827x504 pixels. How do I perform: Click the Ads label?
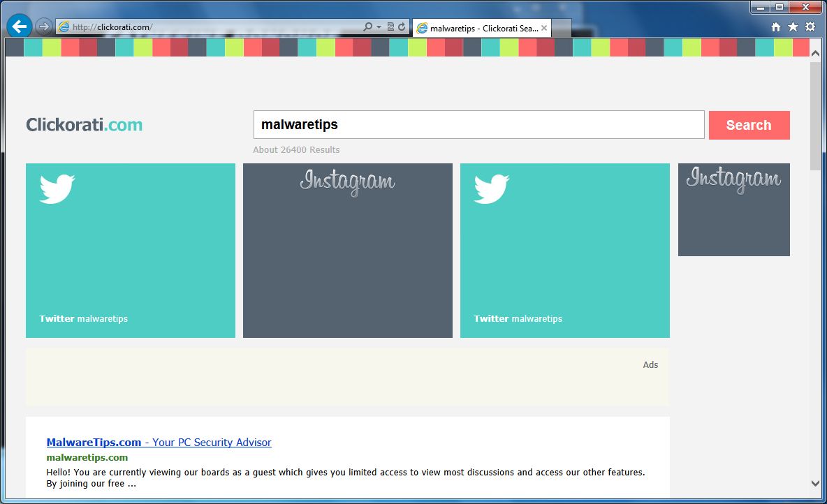[650, 365]
